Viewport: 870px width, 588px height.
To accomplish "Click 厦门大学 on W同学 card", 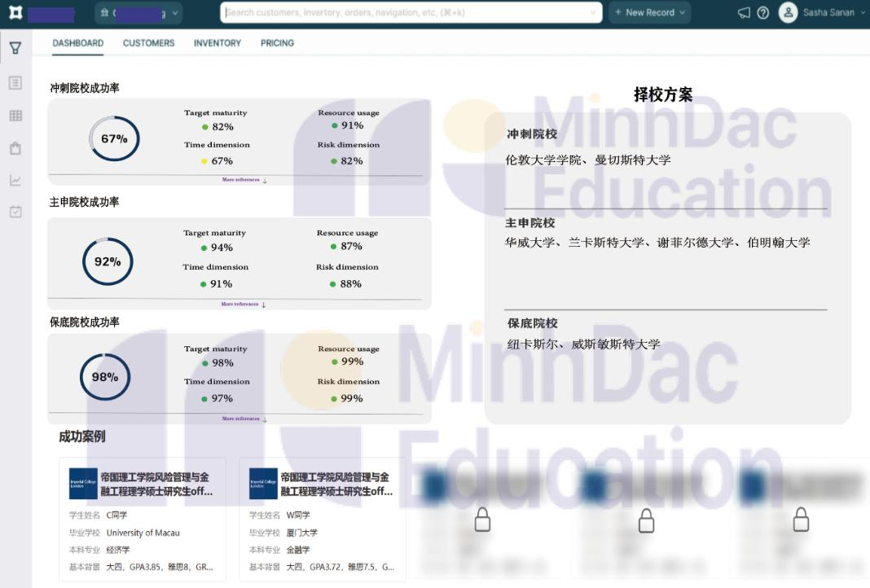I will (302, 533).
